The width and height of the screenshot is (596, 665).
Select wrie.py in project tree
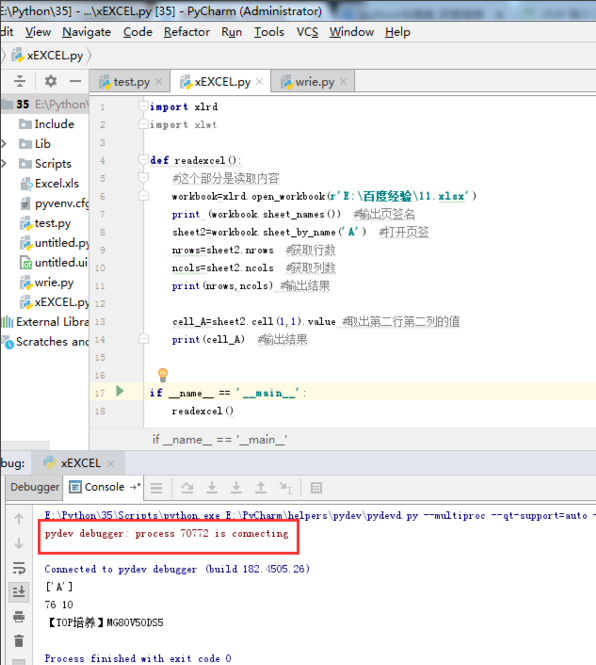pos(47,282)
